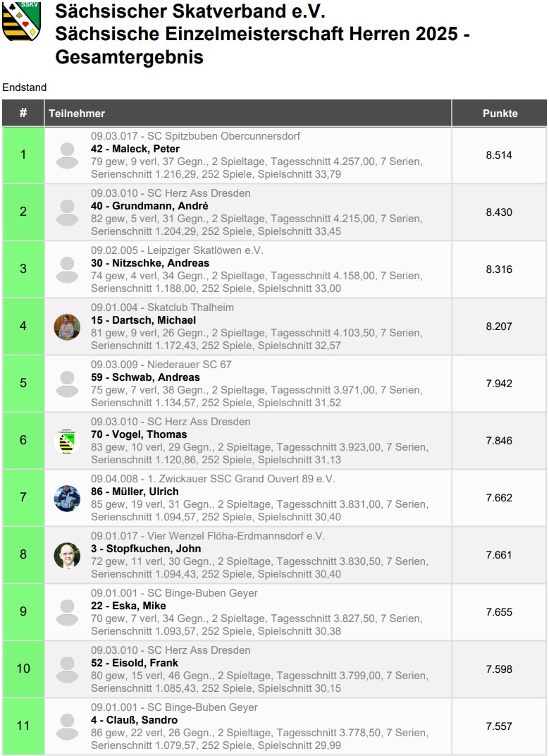Click Thomas Vogel's club logo avatar

tap(67, 441)
